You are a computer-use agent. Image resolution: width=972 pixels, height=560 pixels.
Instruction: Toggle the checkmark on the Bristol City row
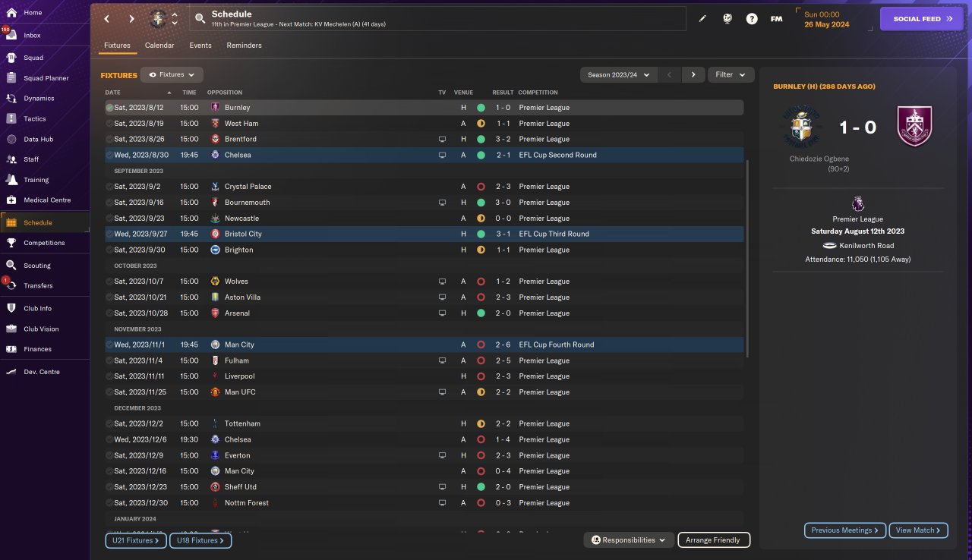pyautogui.click(x=109, y=234)
